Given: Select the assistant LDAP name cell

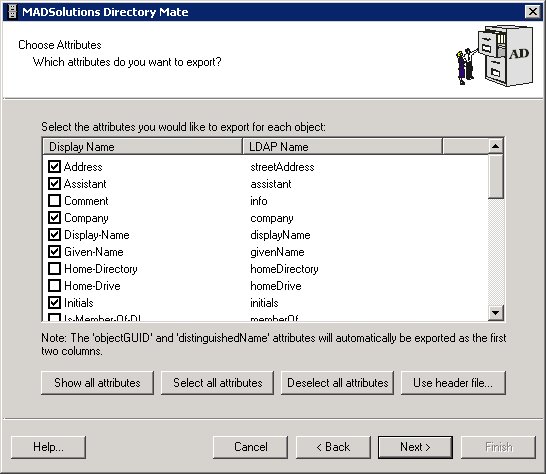Looking at the screenshot, I should click(271, 184).
